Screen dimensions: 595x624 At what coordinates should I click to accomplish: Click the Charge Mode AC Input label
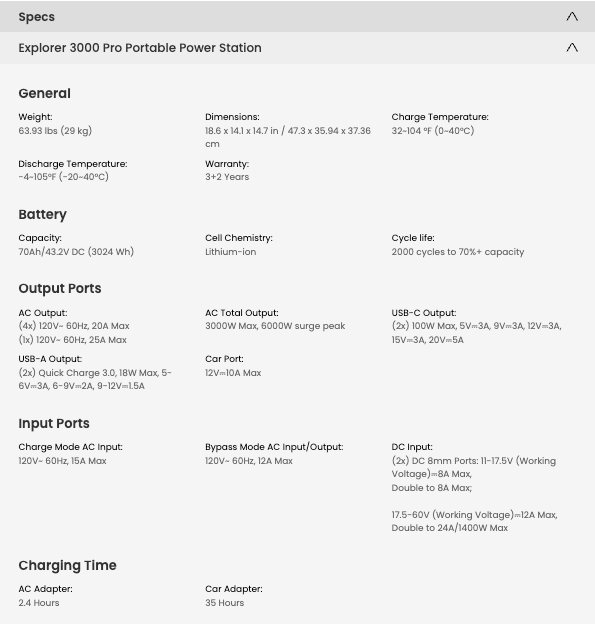pyautogui.click(x=70, y=447)
